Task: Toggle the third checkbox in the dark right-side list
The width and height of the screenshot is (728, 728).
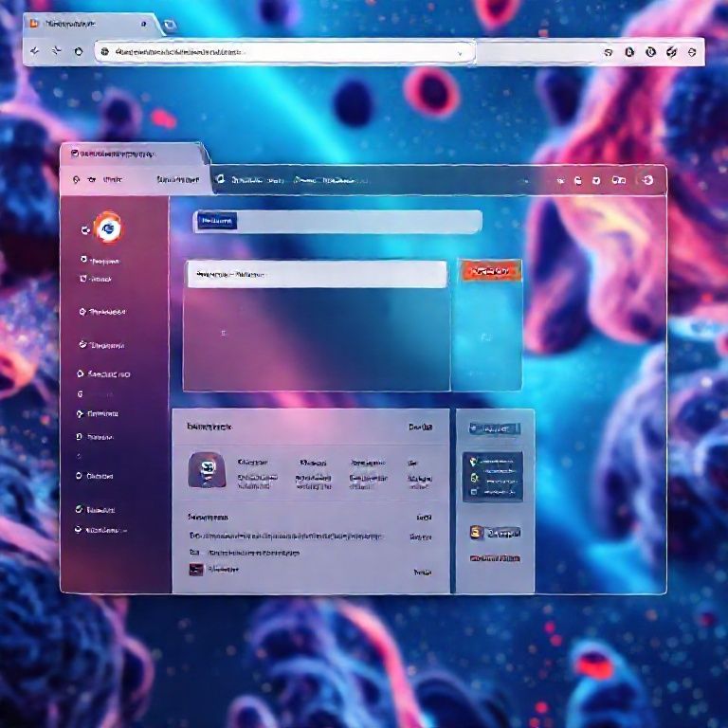Action: click(x=474, y=493)
